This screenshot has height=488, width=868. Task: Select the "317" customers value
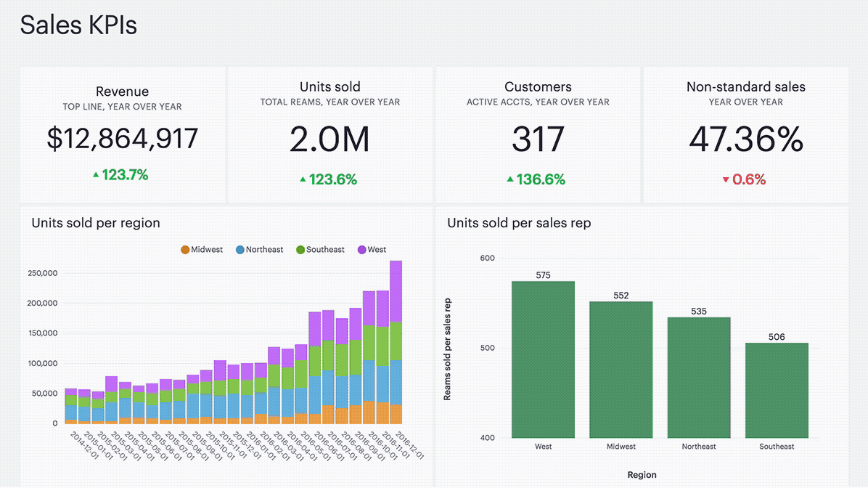click(538, 139)
